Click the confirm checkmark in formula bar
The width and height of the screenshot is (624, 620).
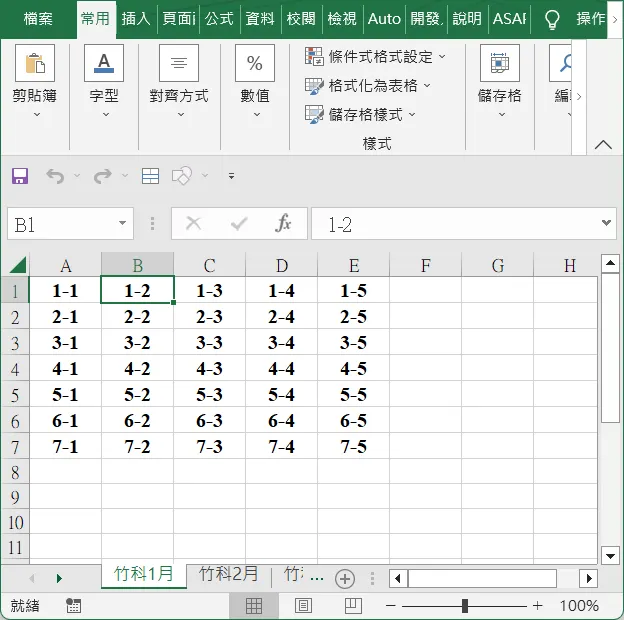point(239,224)
